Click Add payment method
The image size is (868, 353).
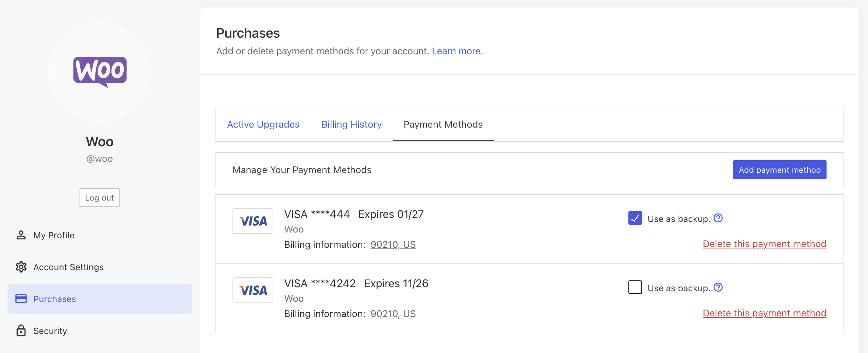[779, 170]
